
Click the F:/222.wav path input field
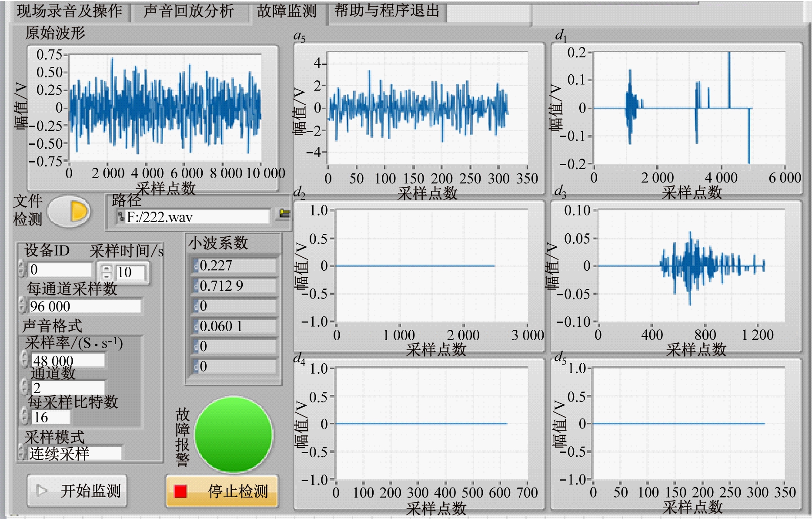click(196, 216)
